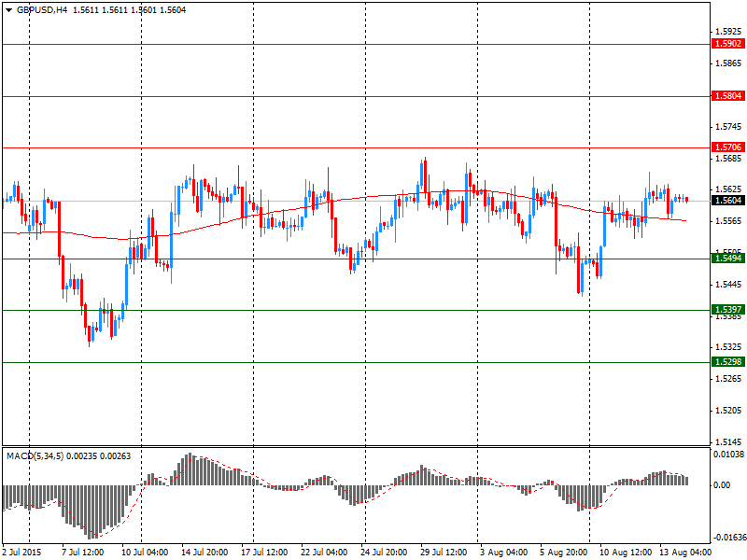Click the 10 Aug 12:00 time axis label
The width and height of the screenshot is (747, 560).
pyautogui.click(x=626, y=553)
